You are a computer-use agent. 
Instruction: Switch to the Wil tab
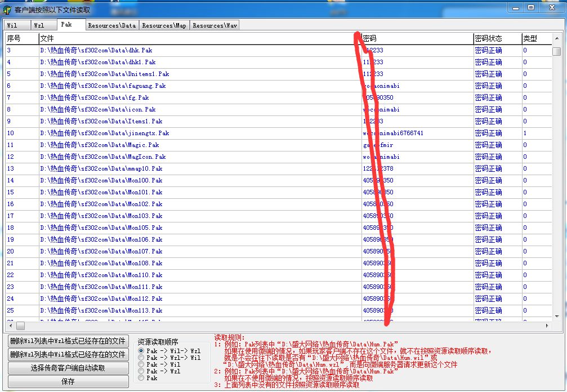12,25
